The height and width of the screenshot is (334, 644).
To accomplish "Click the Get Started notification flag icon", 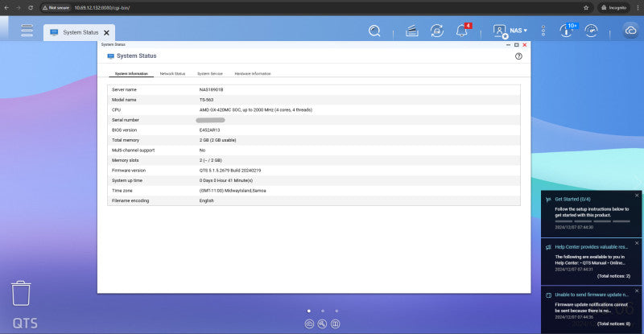I will click(548, 200).
